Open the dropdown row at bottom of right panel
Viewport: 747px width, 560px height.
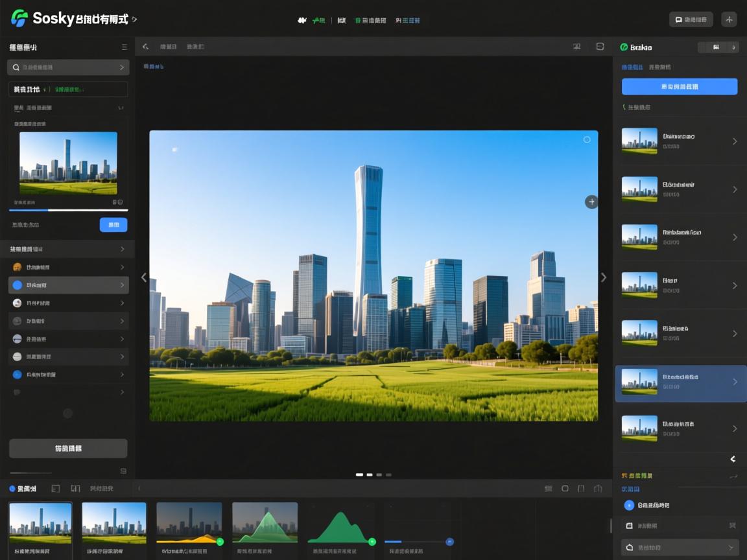tap(680, 548)
